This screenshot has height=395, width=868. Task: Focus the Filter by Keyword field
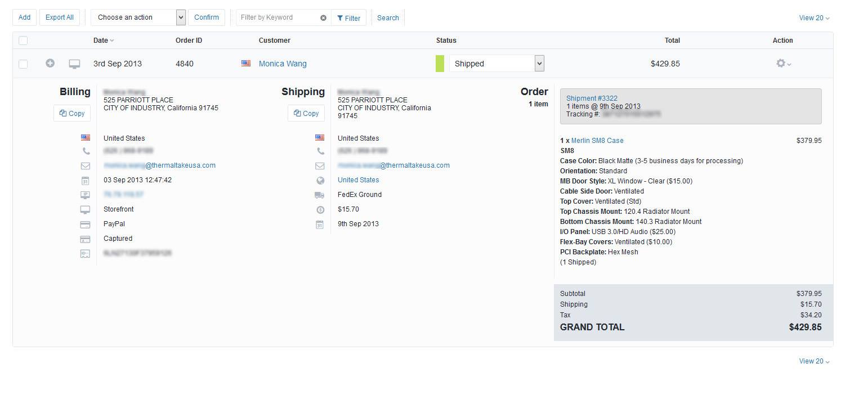279,17
